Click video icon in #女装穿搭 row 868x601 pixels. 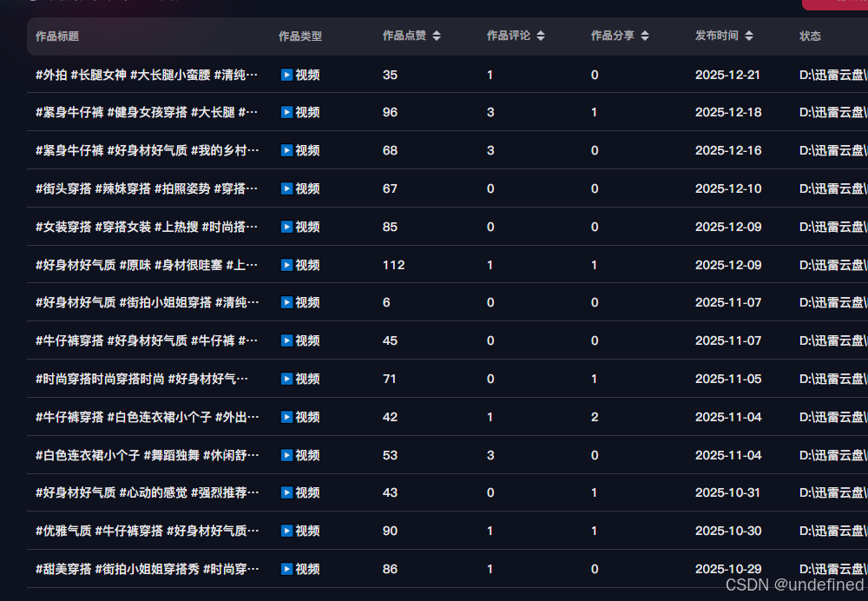pos(286,227)
